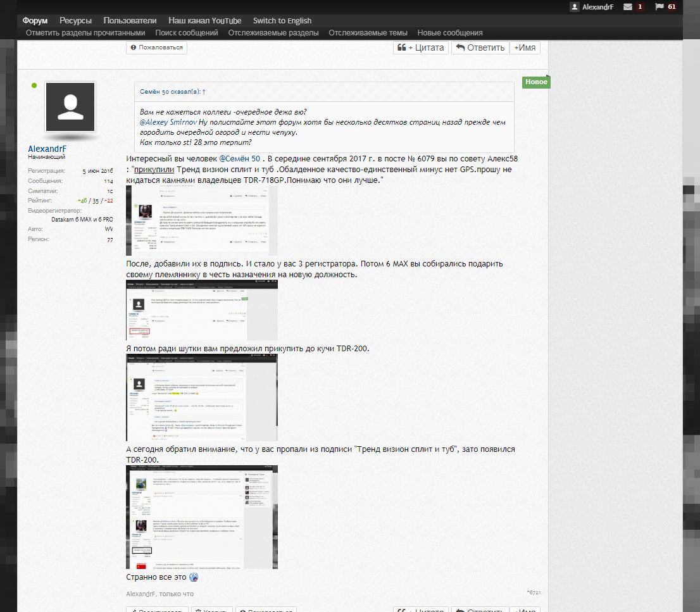The width and height of the screenshot is (700, 612).
Task: Click the unread messages badge showing 1
Action: coord(640,7)
